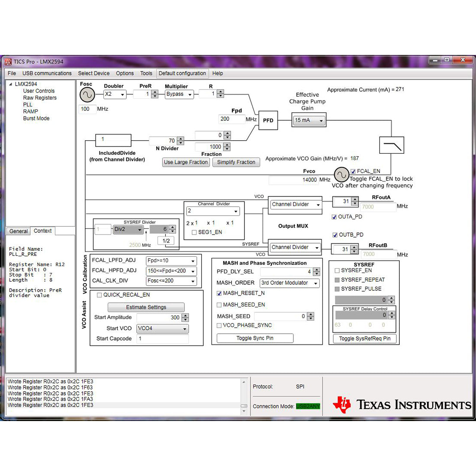
Task: Click the Texas Instruments logo
Action: [401, 405]
